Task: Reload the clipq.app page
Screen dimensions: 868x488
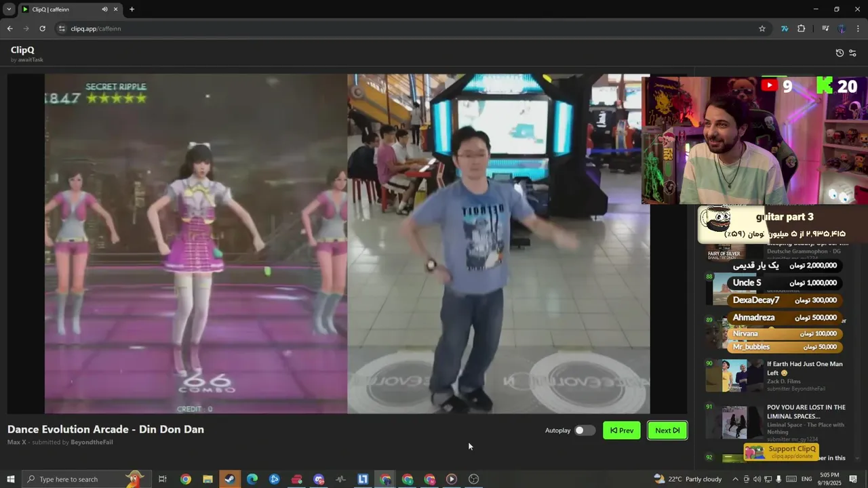Action: coord(42,28)
